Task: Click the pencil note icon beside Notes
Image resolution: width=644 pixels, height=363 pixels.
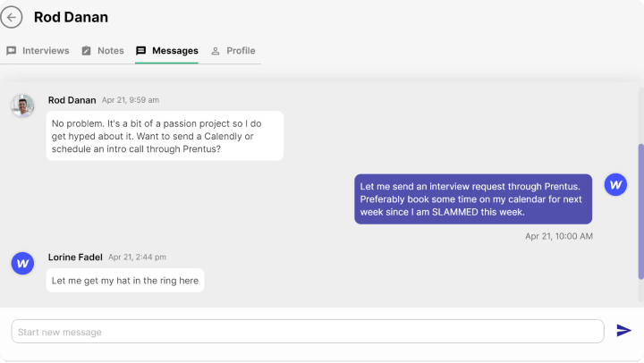Action: tap(87, 51)
